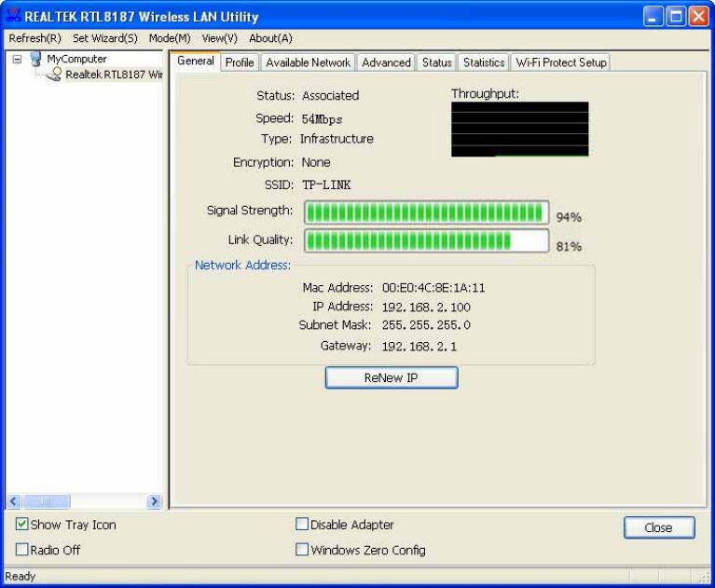This screenshot has height=588, width=715.
Task: Open the View(V) menu
Action: point(220,38)
